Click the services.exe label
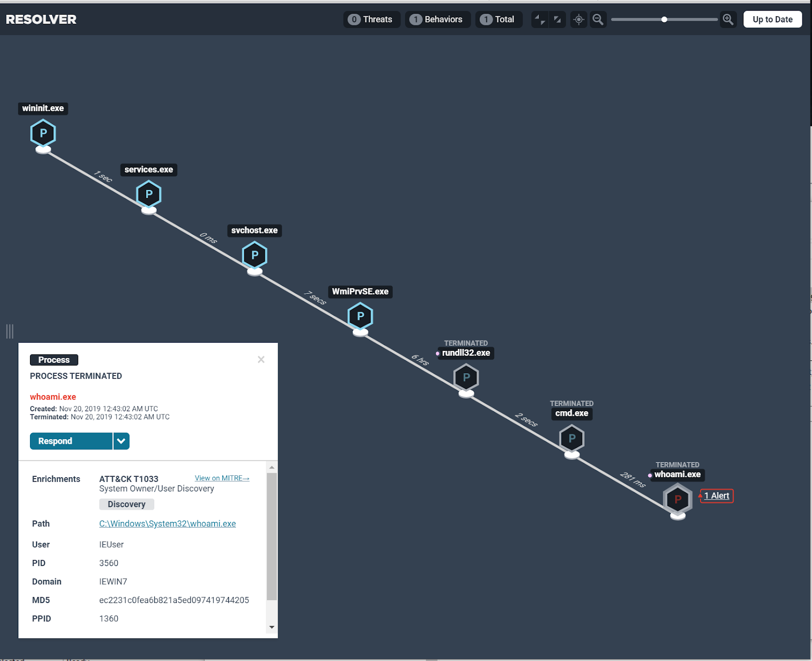The width and height of the screenshot is (812, 661). (149, 170)
